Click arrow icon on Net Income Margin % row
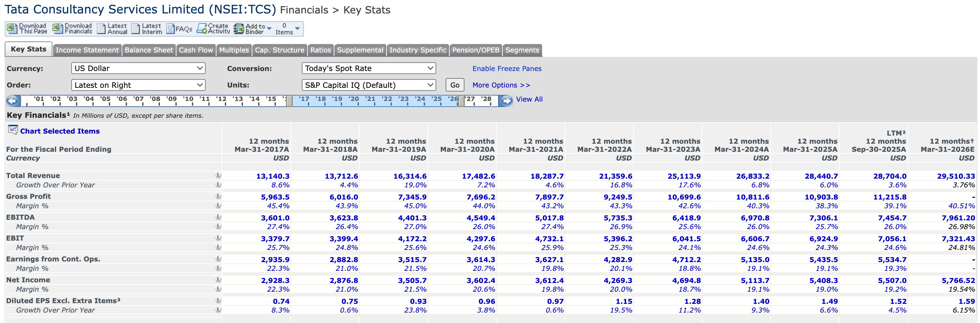Viewport: 980px width, 323px height. (x=218, y=289)
